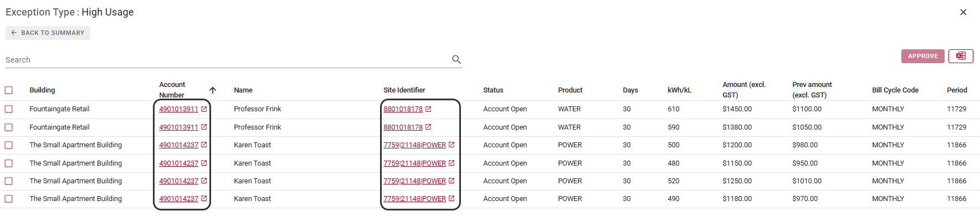Check the Small Apartment Building row with 480 kWh/kL

(x=9, y=163)
